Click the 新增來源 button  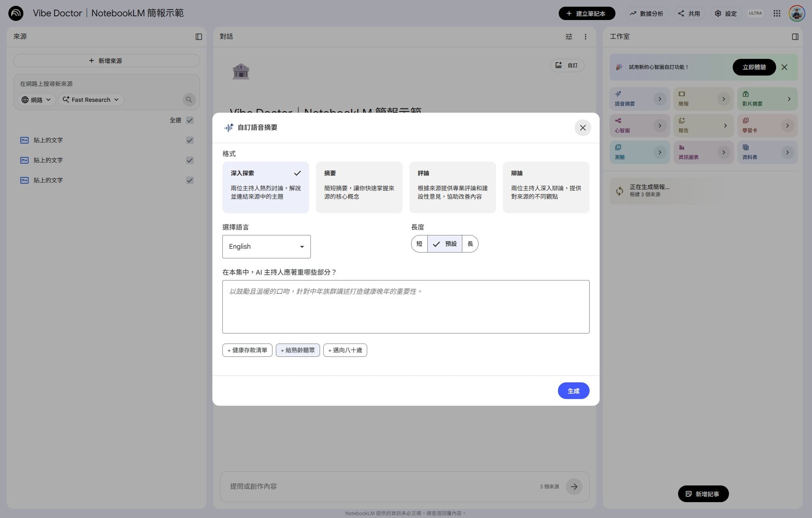point(106,61)
